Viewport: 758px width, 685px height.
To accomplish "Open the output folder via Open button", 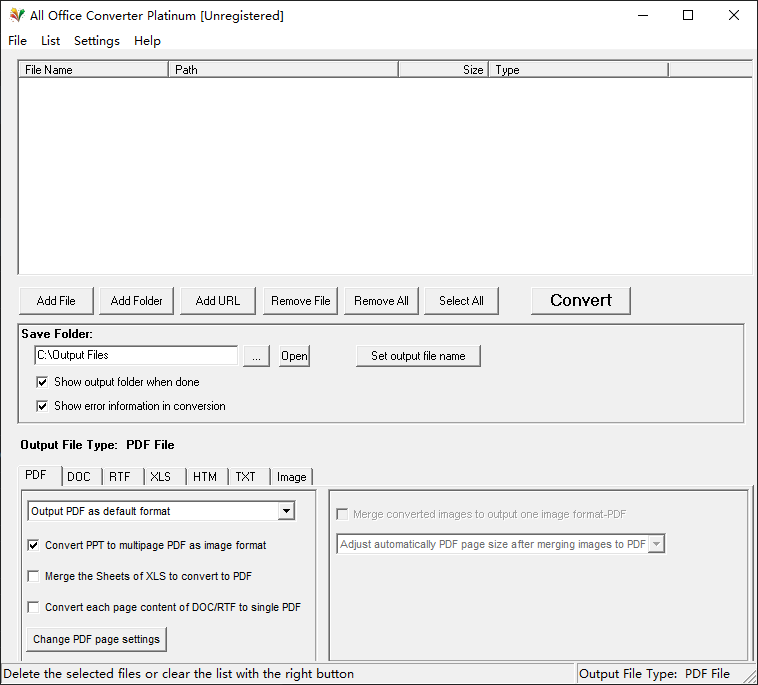I will pos(294,356).
